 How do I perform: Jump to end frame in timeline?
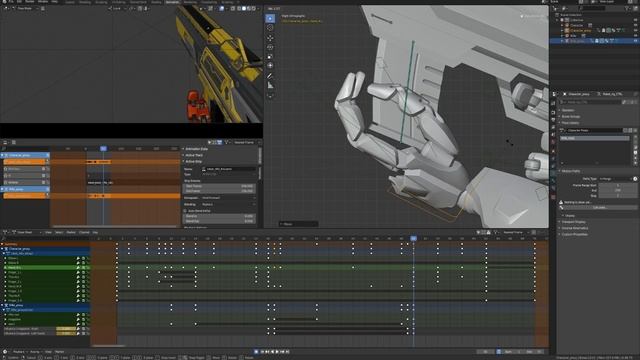click(x=287, y=351)
